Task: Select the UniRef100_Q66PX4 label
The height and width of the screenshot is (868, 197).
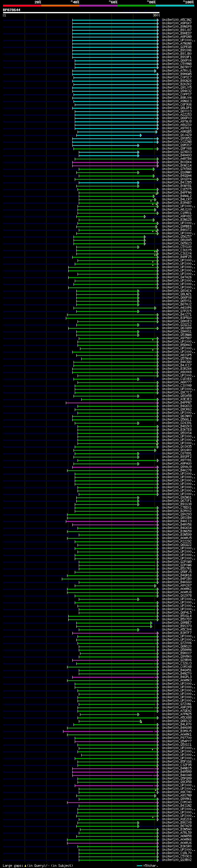Action: click(x=177, y=61)
